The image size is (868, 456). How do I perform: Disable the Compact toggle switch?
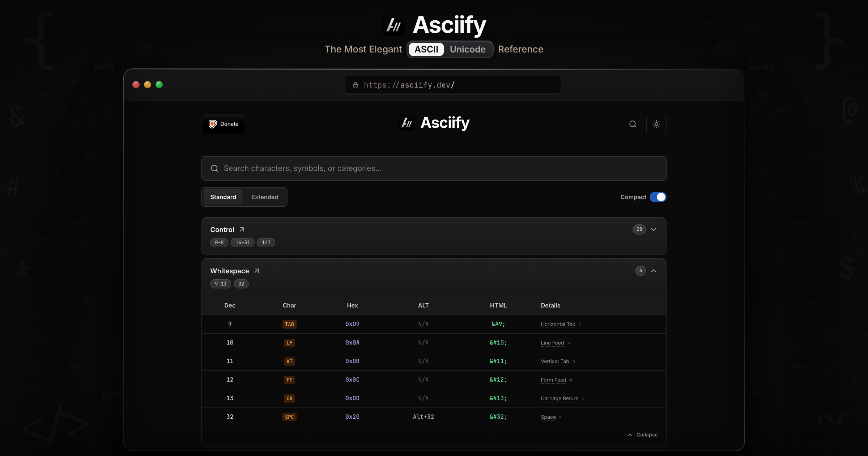pos(658,197)
